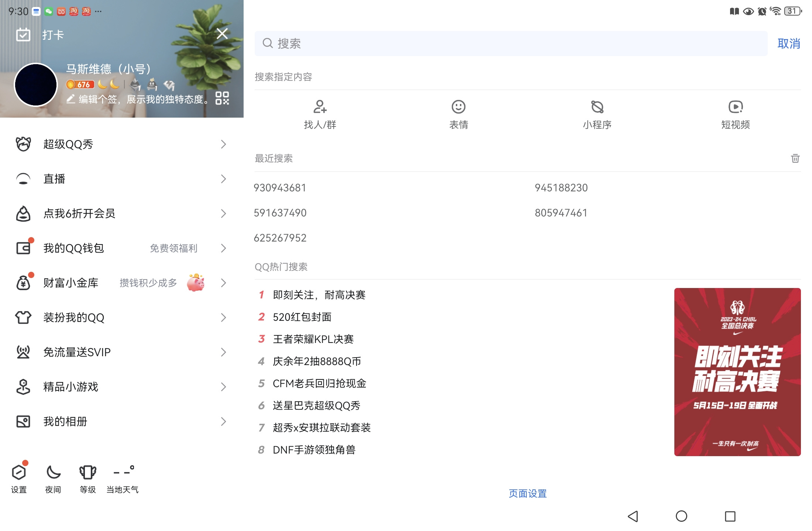Open 设置 settings hexagon icon
Screen dimensions: 812x531
pos(19,472)
